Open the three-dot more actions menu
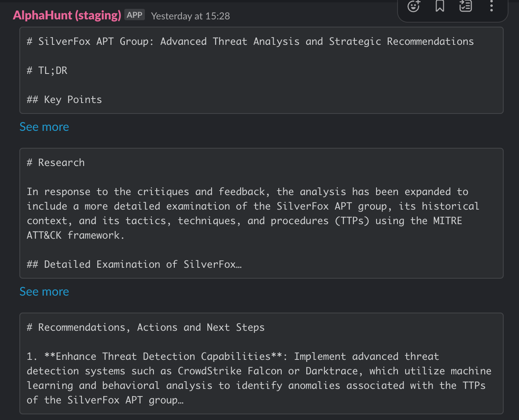This screenshot has width=519, height=420. 491,6
